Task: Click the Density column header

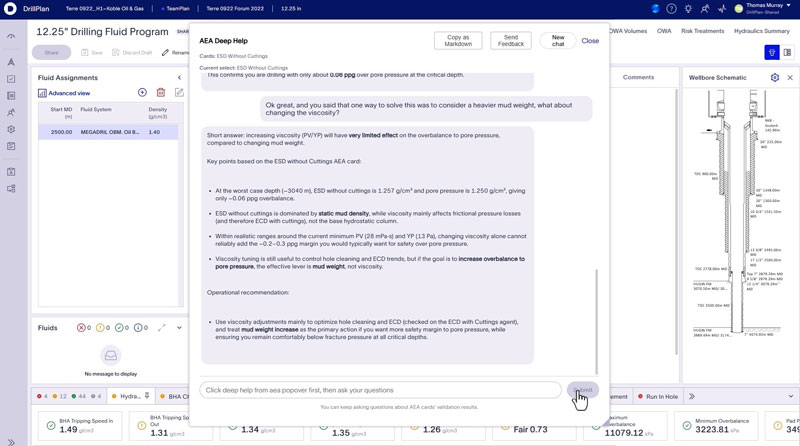Action: click(158, 113)
